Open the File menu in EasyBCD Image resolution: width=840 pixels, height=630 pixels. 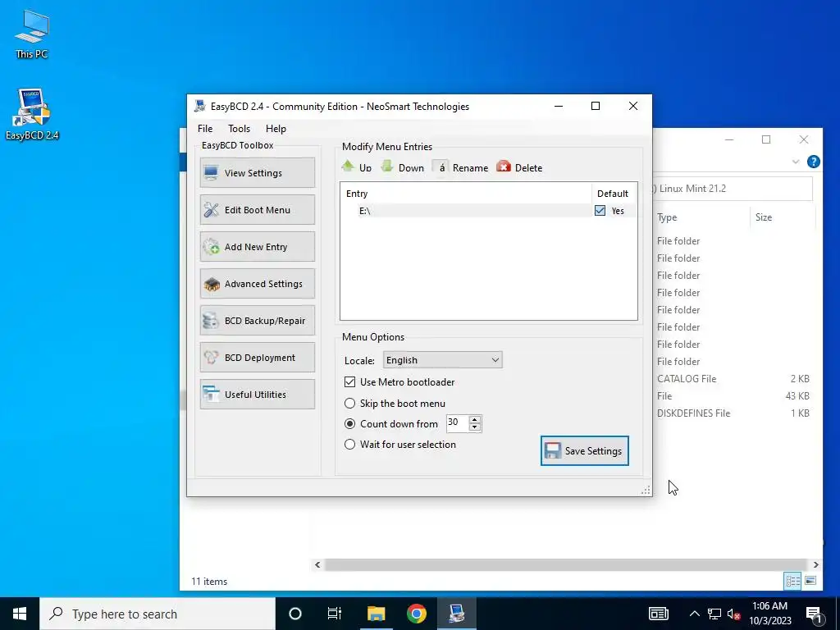tap(204, 129)
